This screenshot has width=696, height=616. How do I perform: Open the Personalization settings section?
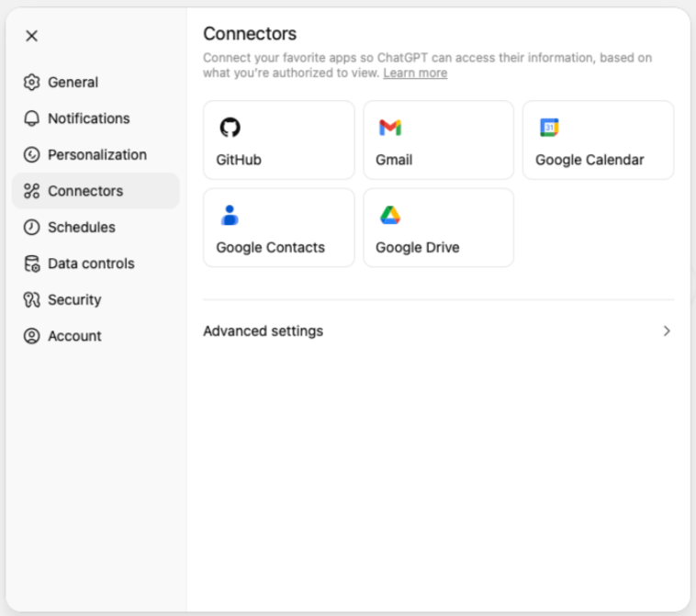coord(96,155)
